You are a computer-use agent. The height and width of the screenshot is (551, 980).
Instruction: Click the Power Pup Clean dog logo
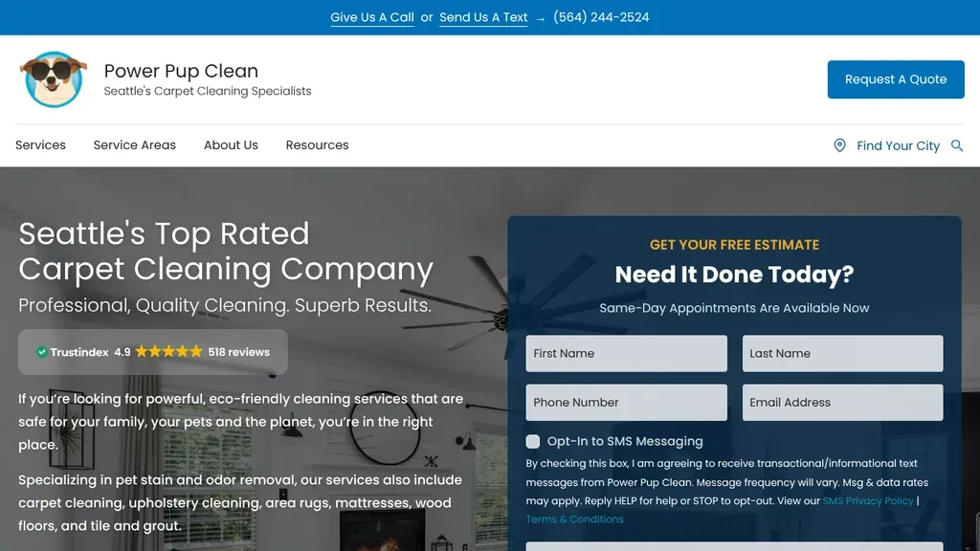pyautogui.click(x=54, y=79)
